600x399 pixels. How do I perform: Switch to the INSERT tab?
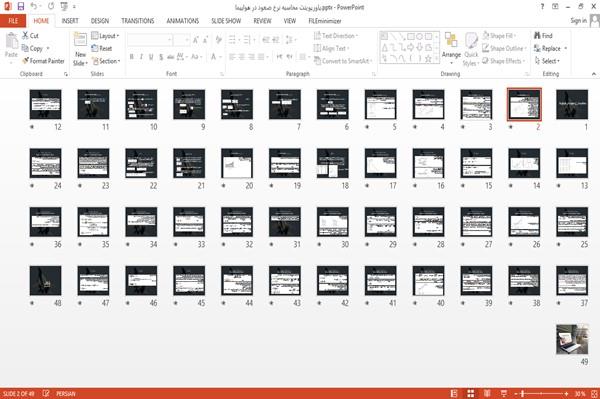click(x=70, y=21)
